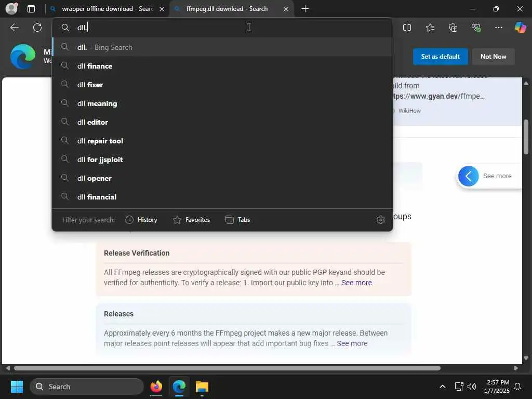Open the Copilot icon
The height and width of the screenshot is (399, 532).
[x=520, y=28]
